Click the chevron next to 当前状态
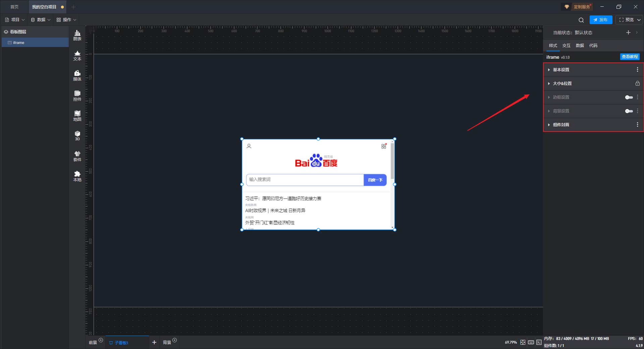 (637, 33)
